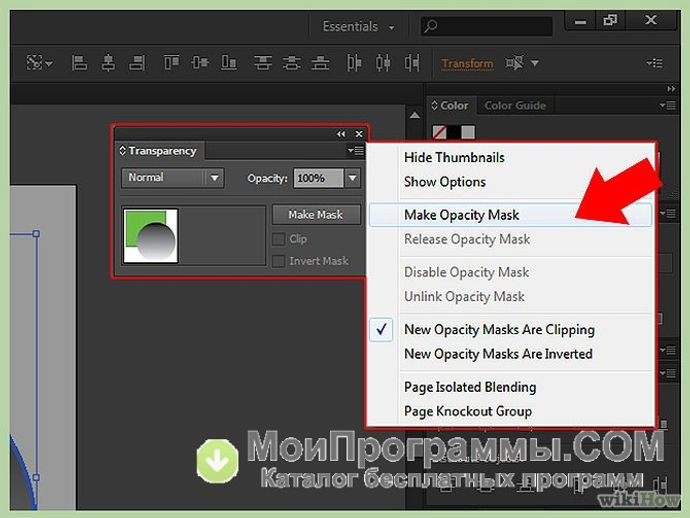
Task: Cycle Transparency panel display size arrows
Action: click(123, 151)
